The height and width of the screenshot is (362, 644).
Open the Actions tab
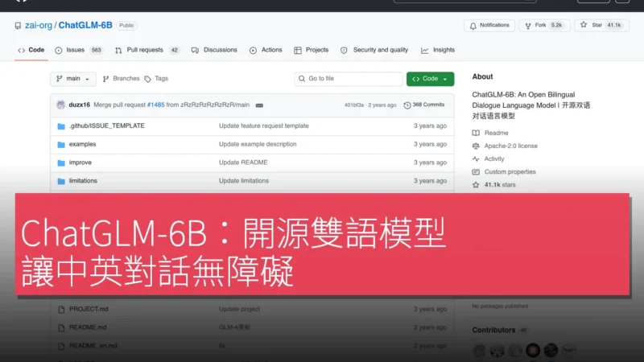coord(266,50)
